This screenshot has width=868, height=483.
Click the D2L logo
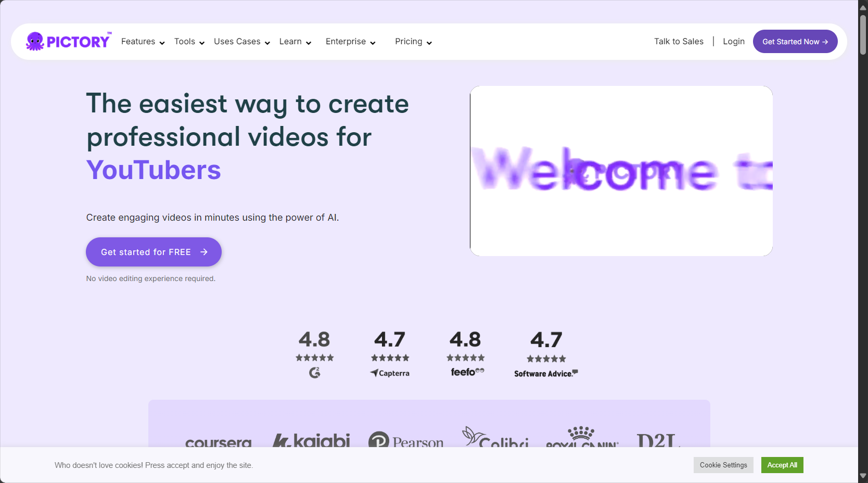658,440
